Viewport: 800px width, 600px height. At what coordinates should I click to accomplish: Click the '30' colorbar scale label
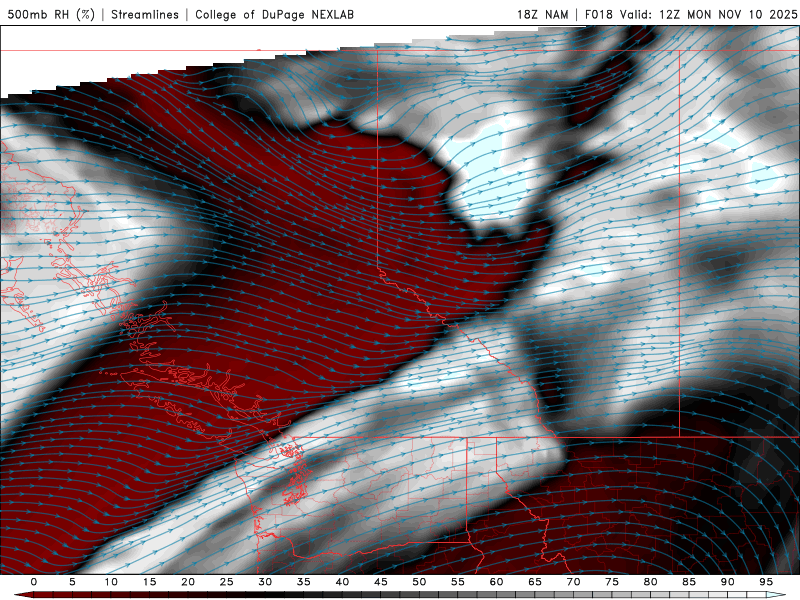click(x=265, y=582)
